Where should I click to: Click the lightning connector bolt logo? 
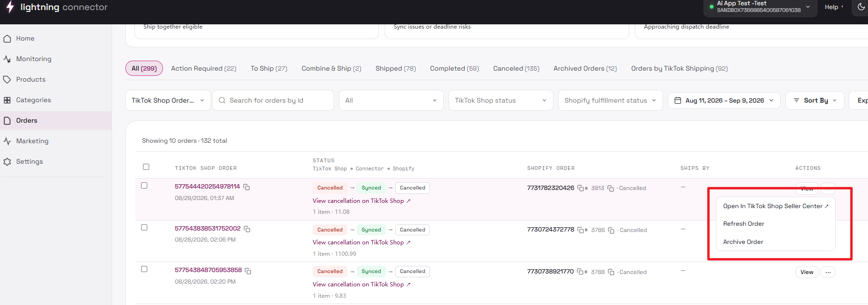tap(10, 7)
